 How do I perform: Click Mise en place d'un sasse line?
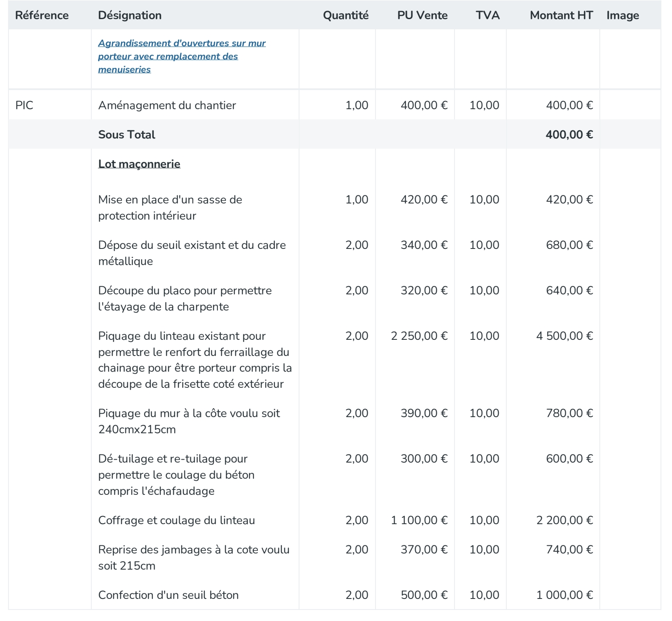pyautogui.click(x=170, y=208)
